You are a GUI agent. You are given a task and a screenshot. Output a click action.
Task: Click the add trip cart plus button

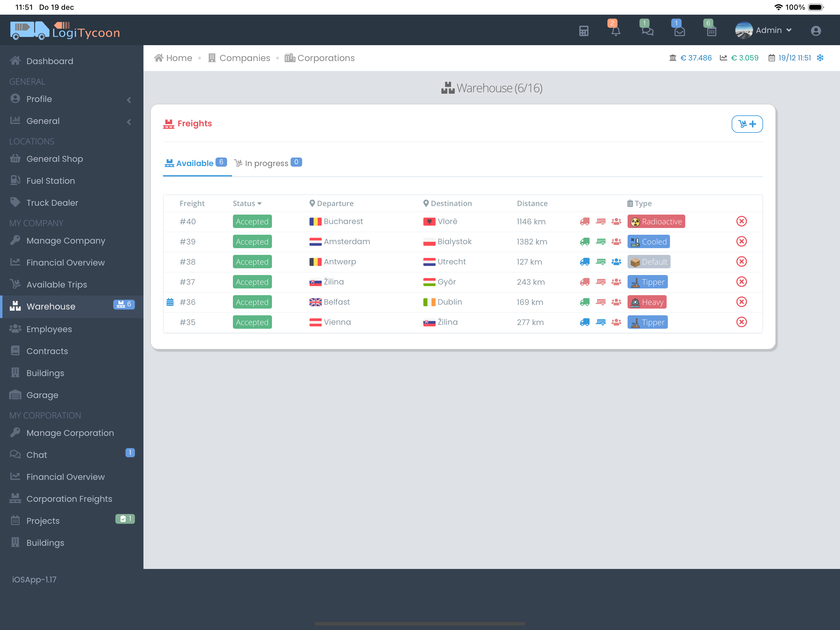coord(747,124)
